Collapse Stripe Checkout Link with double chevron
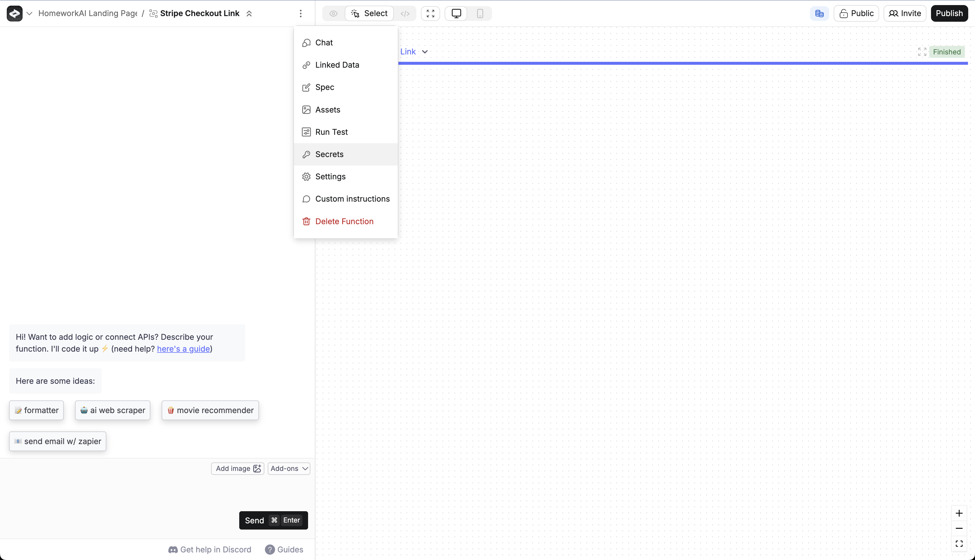 click(x=249, y=14)
